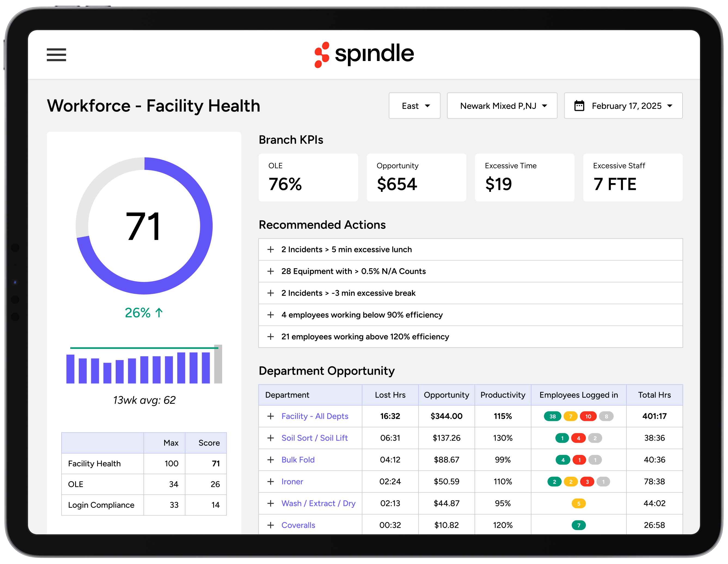Expand the 28 Equipment N/A Counts action
Viewport: 728px width, 564px height.
point(270,271)
